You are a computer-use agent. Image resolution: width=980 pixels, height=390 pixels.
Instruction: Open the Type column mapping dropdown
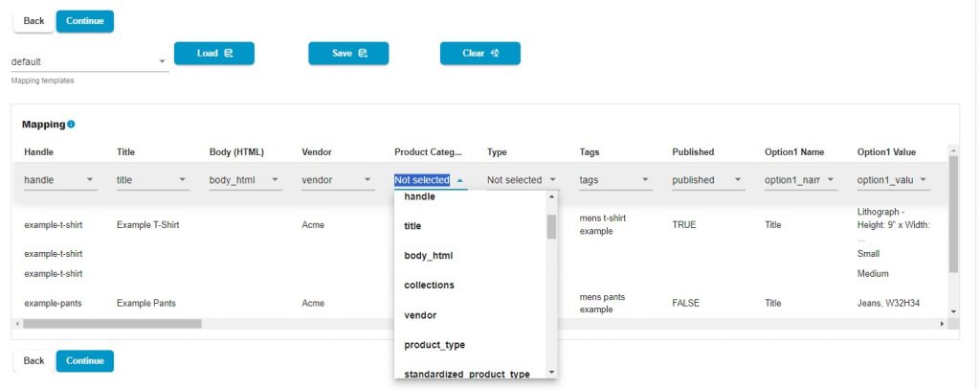click(x=523, y=179)
